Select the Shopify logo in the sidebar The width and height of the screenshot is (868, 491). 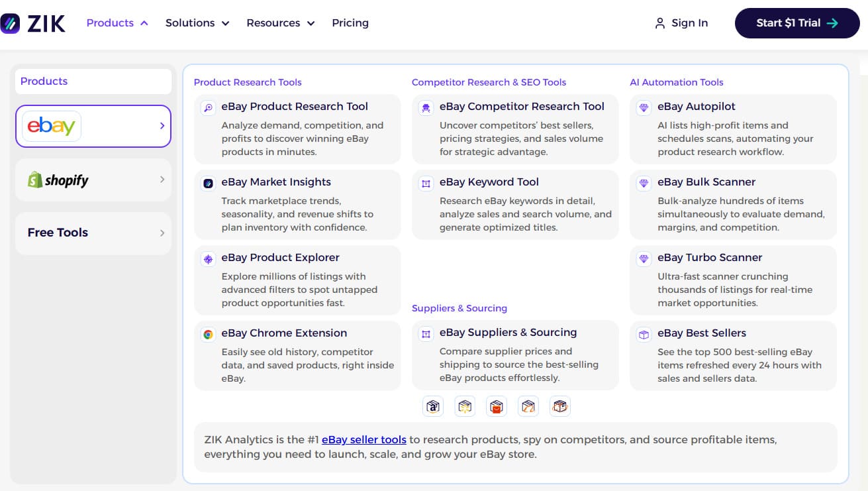point(58,180)
